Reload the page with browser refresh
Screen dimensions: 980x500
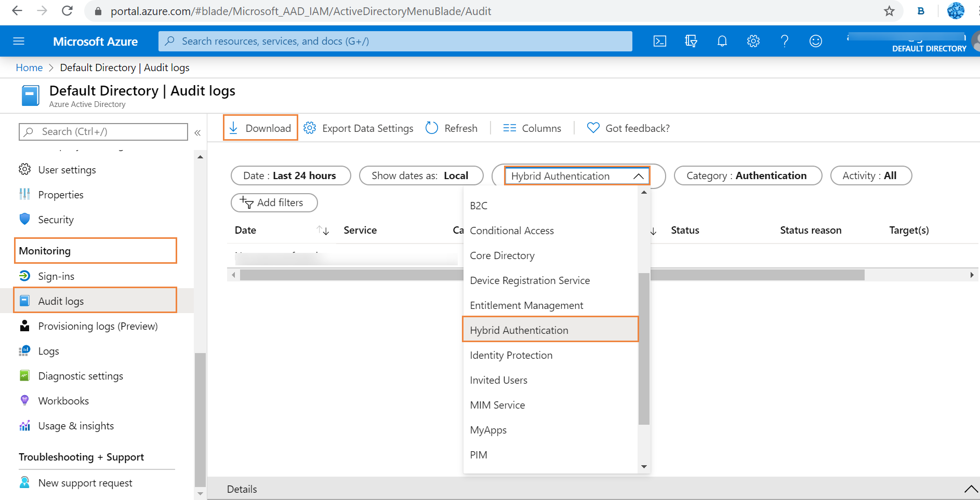pos(67,11)
